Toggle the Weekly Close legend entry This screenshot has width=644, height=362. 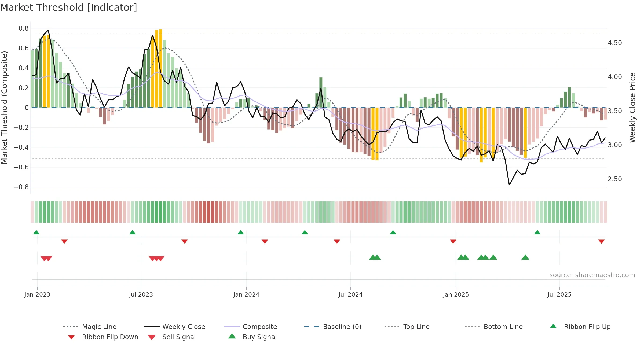[x=174, y=327]
